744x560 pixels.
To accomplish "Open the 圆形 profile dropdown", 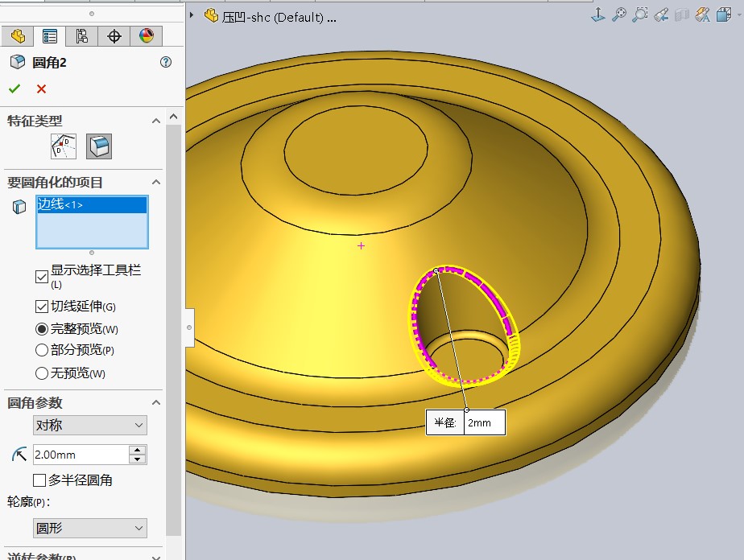I will click(x=90, y=529).
